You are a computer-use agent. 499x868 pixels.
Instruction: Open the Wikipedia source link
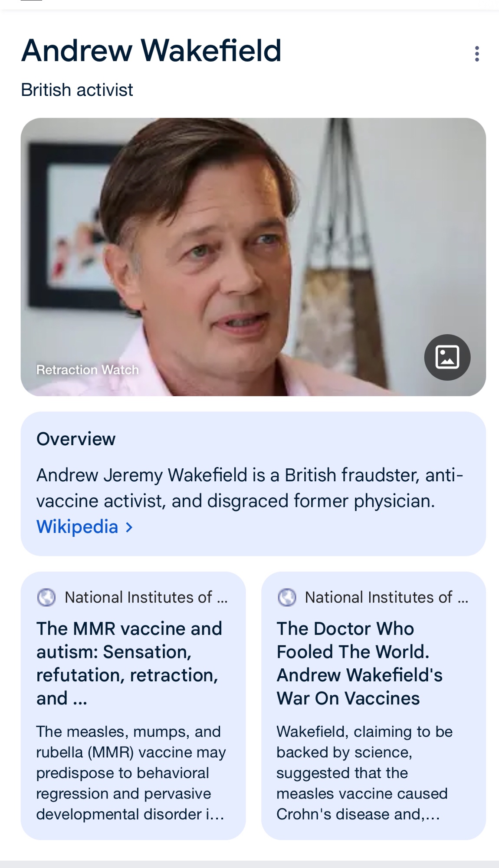click(77, 527)
